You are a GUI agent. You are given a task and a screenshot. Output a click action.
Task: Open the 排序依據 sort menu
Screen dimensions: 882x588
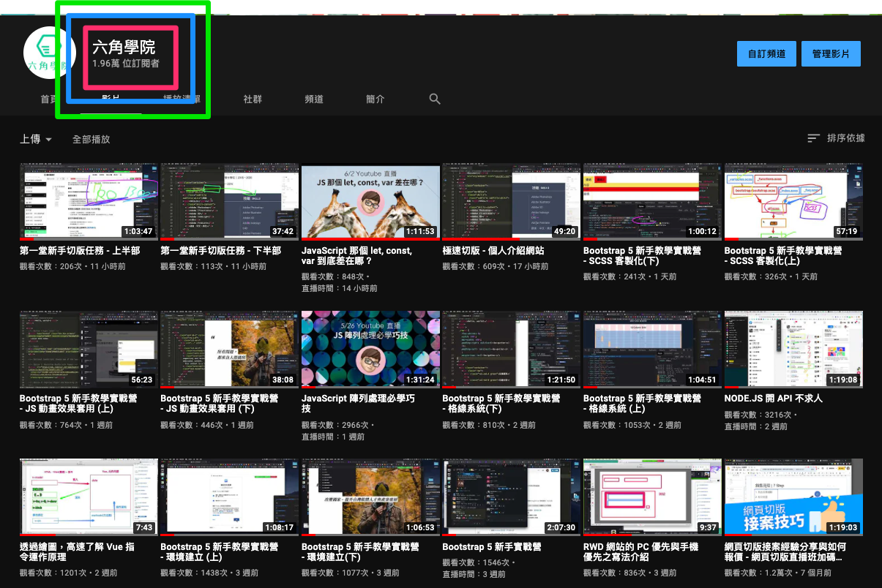point(836,138)
